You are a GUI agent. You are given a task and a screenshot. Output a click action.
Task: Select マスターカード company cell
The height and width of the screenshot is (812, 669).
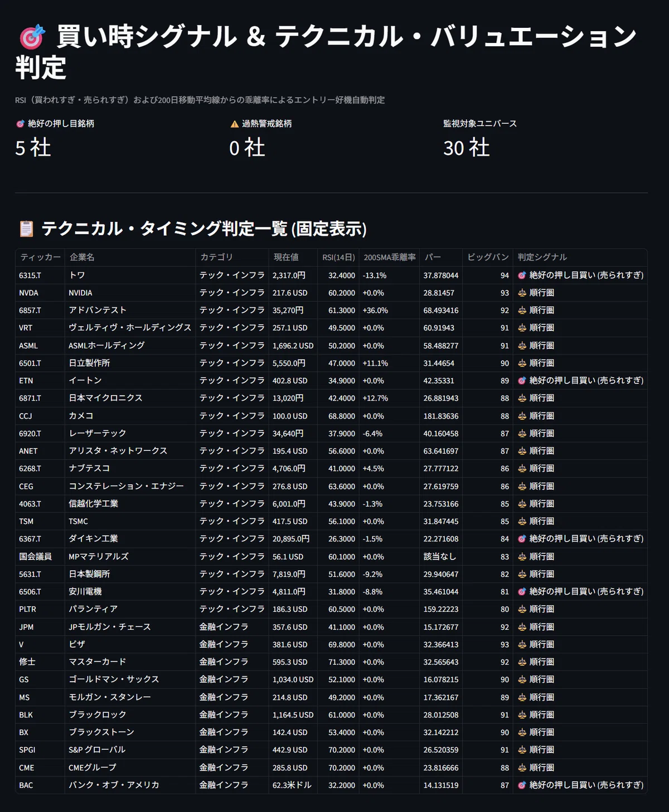[x=130, y=662]
